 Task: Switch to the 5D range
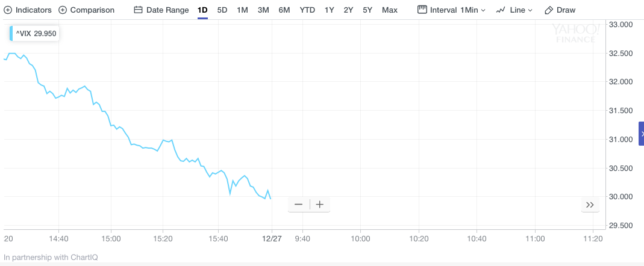222,10
